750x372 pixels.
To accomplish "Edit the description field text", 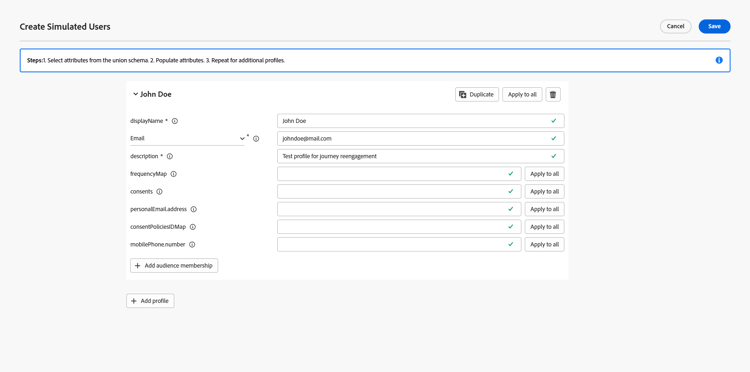I will (x=420, y=156).
